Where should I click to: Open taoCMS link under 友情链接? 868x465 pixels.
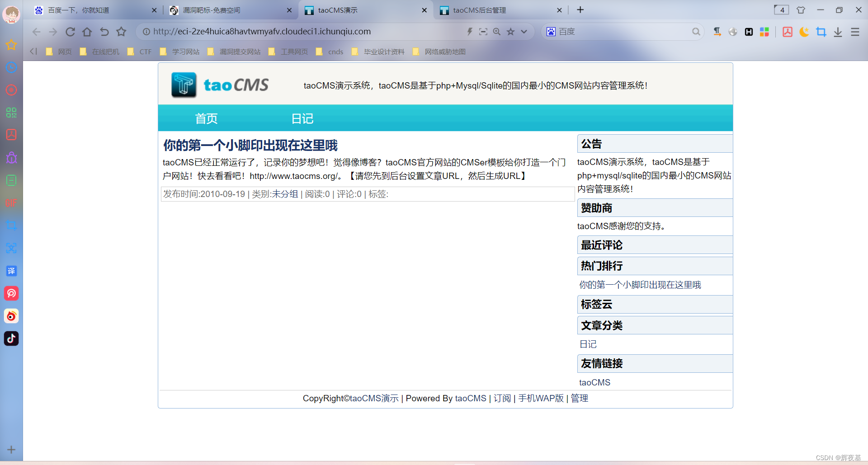pyautogui.click(x=595, y=382)
